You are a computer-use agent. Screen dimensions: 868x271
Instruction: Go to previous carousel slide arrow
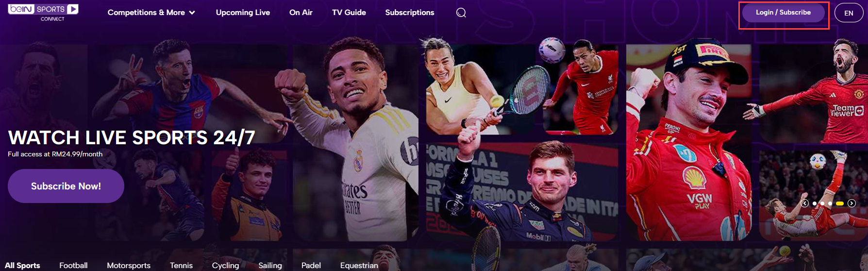[804, 203]
